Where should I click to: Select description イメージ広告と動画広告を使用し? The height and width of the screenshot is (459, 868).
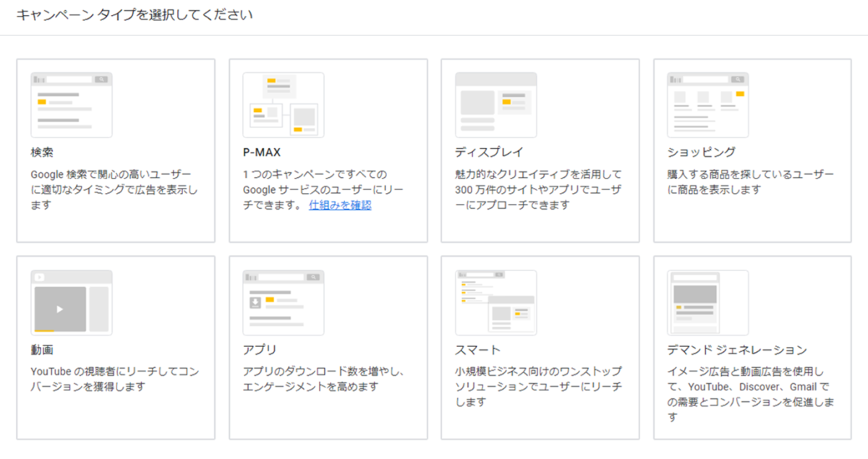tap(752, 395)
